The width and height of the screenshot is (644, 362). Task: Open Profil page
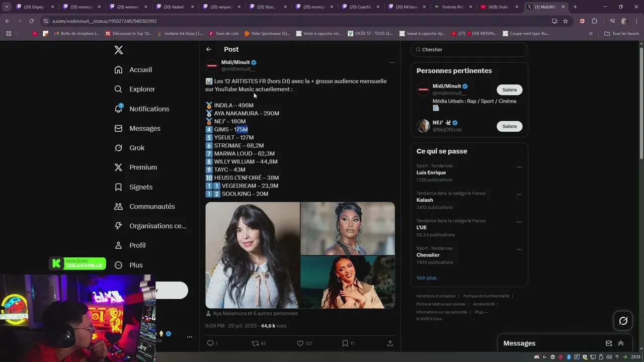tap(130, 245)
